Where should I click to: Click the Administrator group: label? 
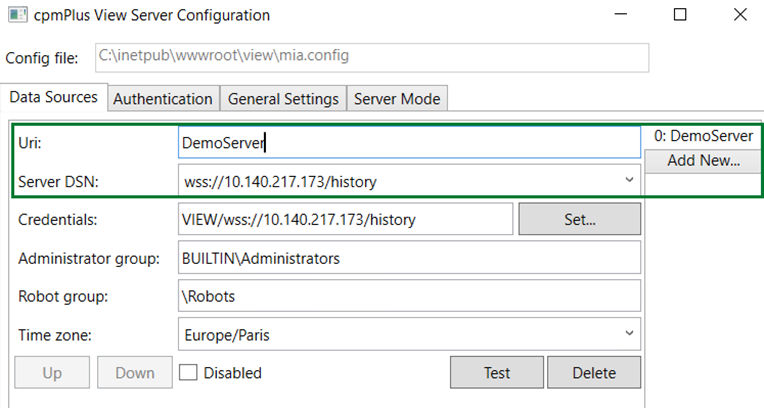89,259
